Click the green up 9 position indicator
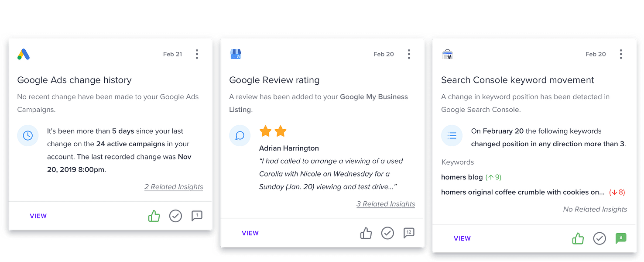 [493, 177]
